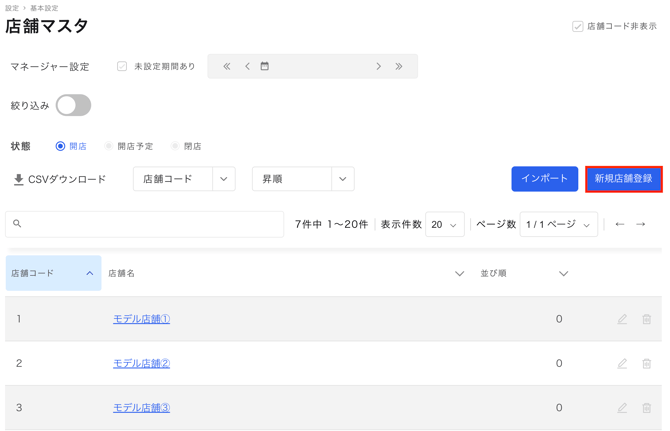Go to previous period with single-left arrow
The image size is (670, 431).
(x=247, y=66)
